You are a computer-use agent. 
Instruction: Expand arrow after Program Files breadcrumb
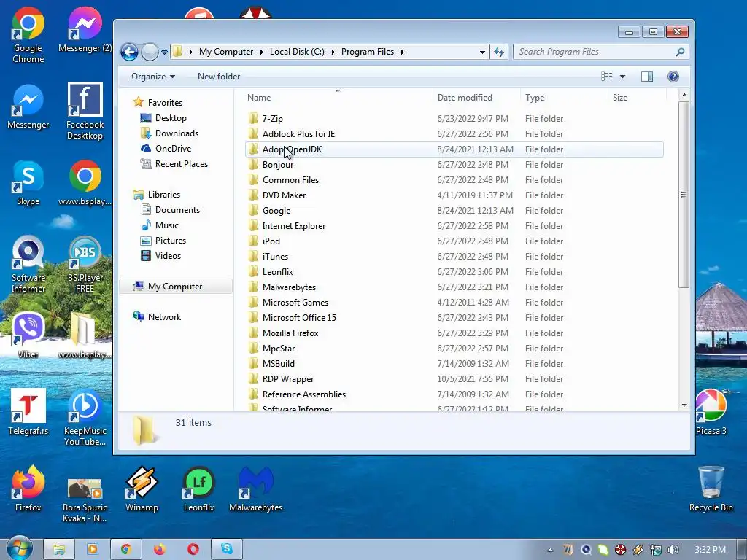[x=403, y=52]
